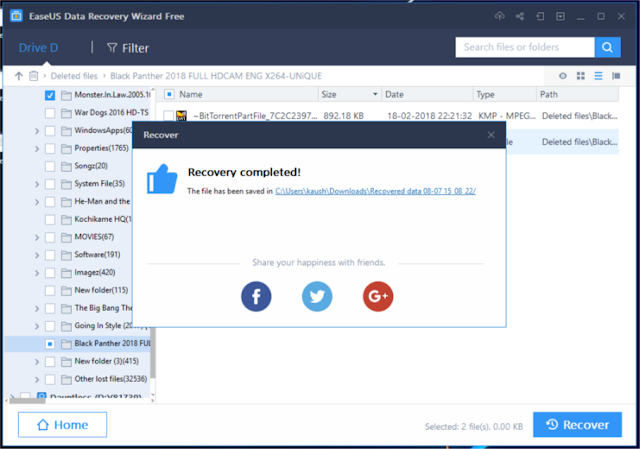Click Deleted files in the breadcrumb
Image resolution: width=640 pixels, height=449 pixels.
pos(74,76)
